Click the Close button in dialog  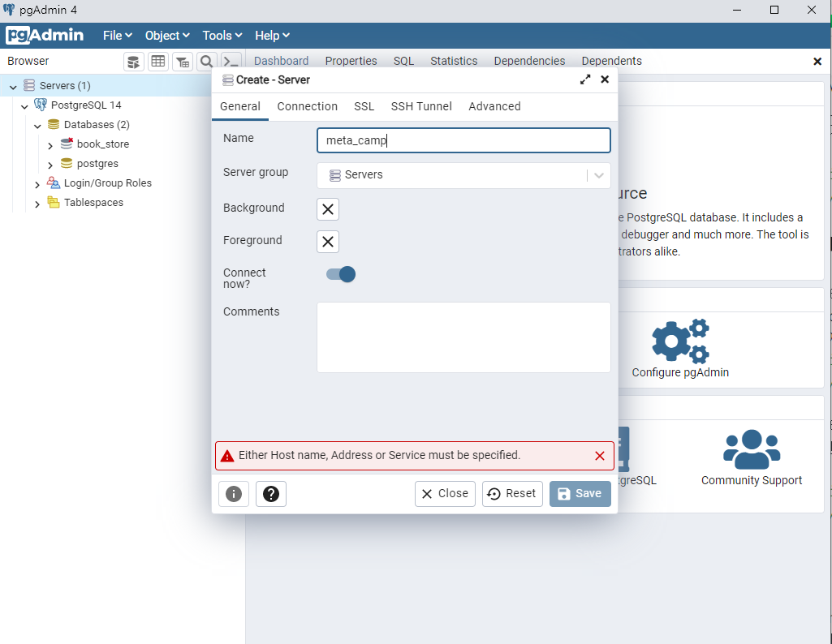pos(445,494)
